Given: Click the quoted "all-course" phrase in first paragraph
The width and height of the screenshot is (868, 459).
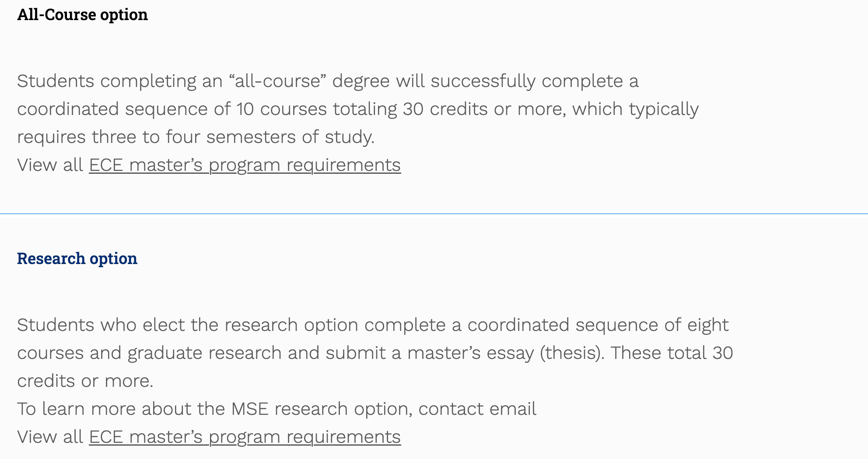Looking at the screenshot, I should point(277,81).
